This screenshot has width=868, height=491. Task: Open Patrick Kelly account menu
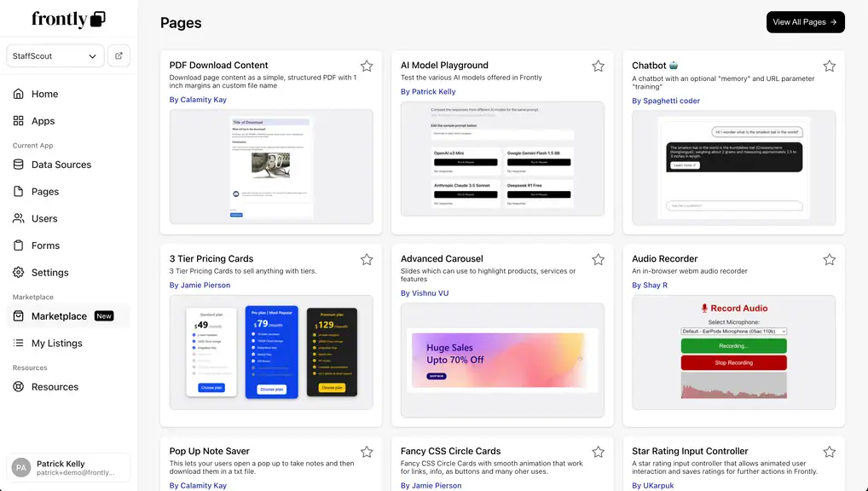tap(68, 468)
